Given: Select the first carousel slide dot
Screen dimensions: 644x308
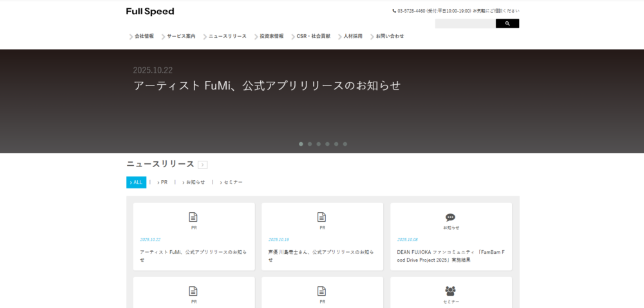Looking at the screenshot, I should pyautogui.click(x=301, y=144).
